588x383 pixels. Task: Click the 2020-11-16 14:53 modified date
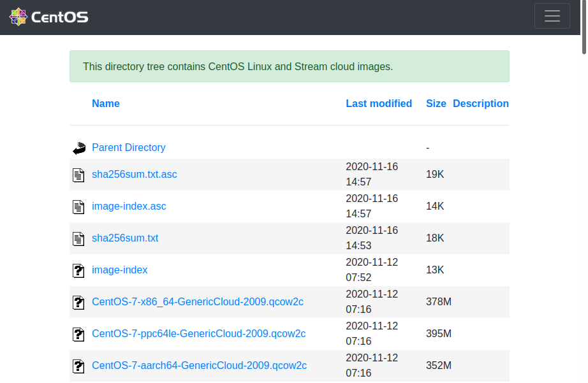click(x=372, y=238)
